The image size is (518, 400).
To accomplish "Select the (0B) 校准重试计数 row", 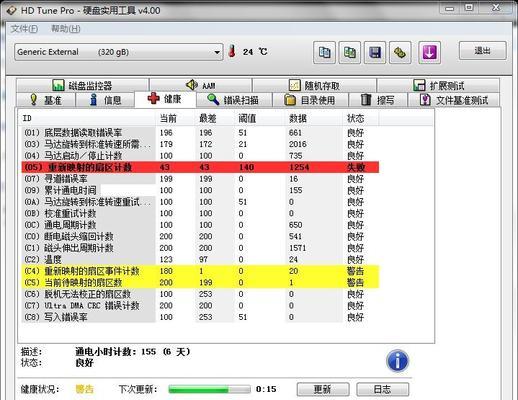I will coord(200,213).
